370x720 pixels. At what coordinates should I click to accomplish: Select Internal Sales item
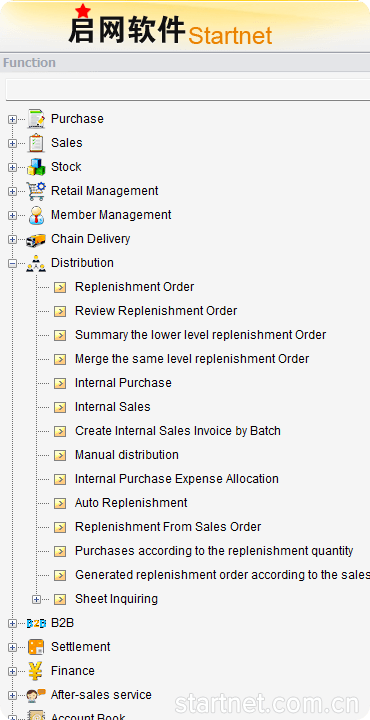coord(112,407)
